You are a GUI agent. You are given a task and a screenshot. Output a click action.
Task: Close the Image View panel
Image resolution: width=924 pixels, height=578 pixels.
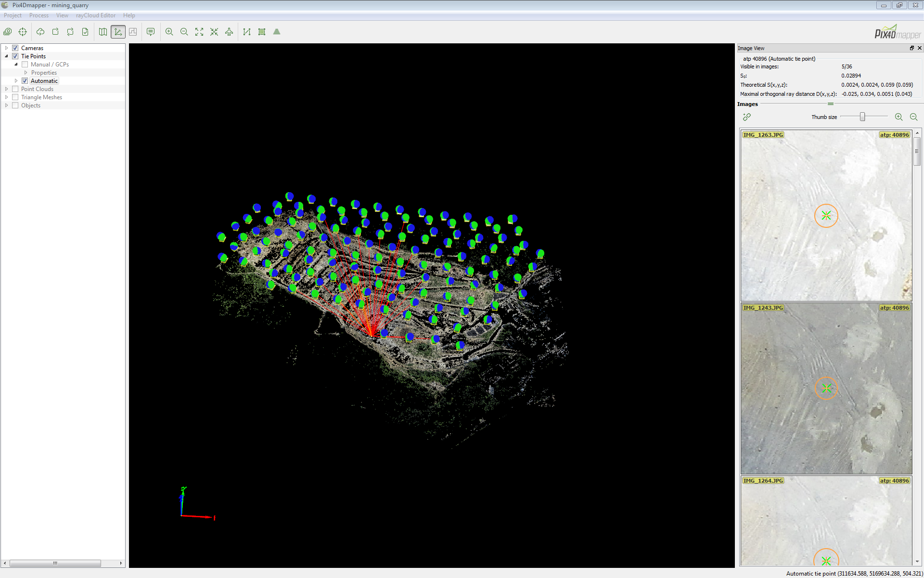919,48
